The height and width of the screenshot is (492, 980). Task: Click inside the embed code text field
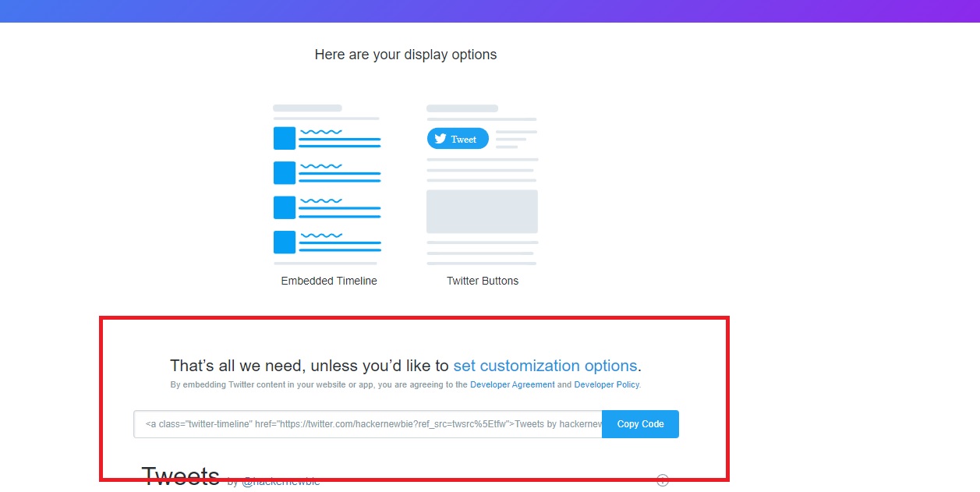pos(367,424)
